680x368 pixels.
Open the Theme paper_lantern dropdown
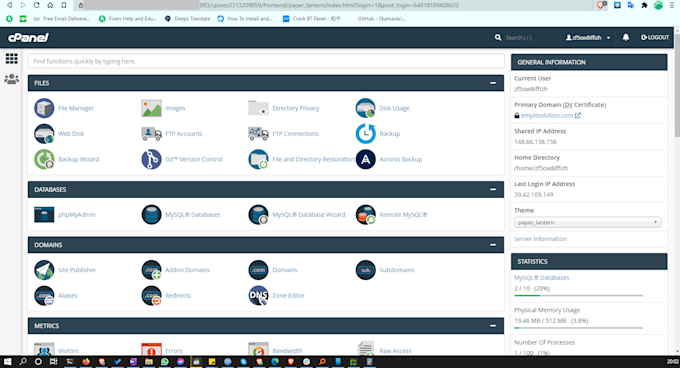point(587,222)
